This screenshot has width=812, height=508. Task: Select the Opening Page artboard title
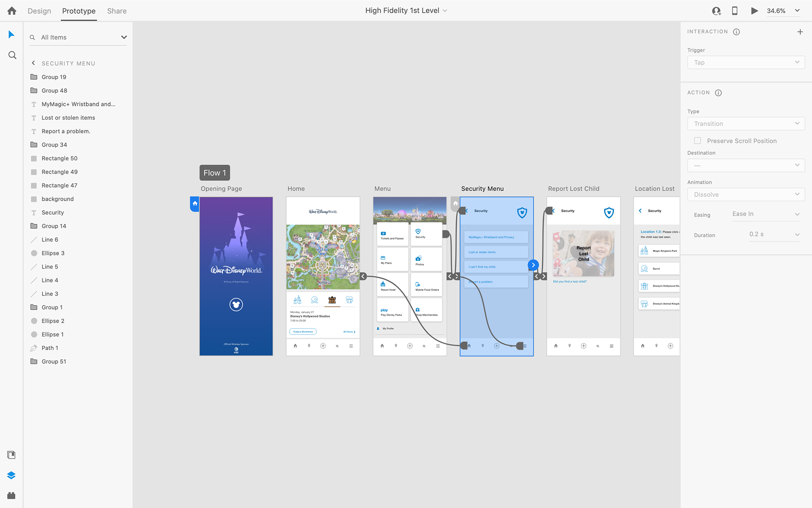point(221,189)
